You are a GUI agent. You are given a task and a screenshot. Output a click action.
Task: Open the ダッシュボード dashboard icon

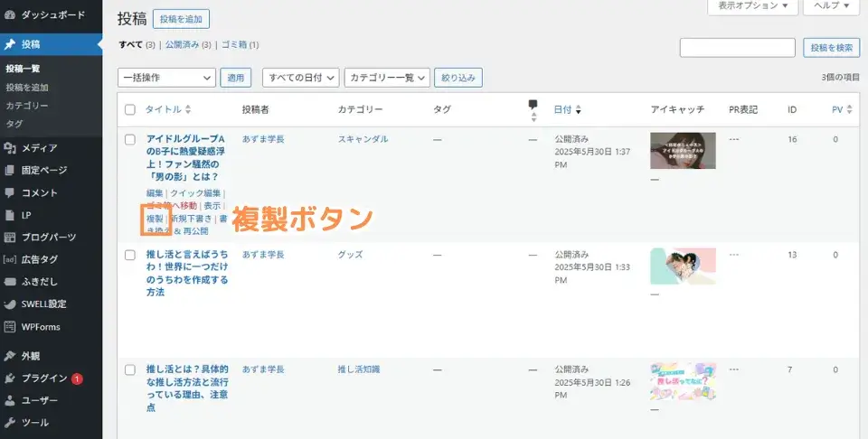pos(9,15)
